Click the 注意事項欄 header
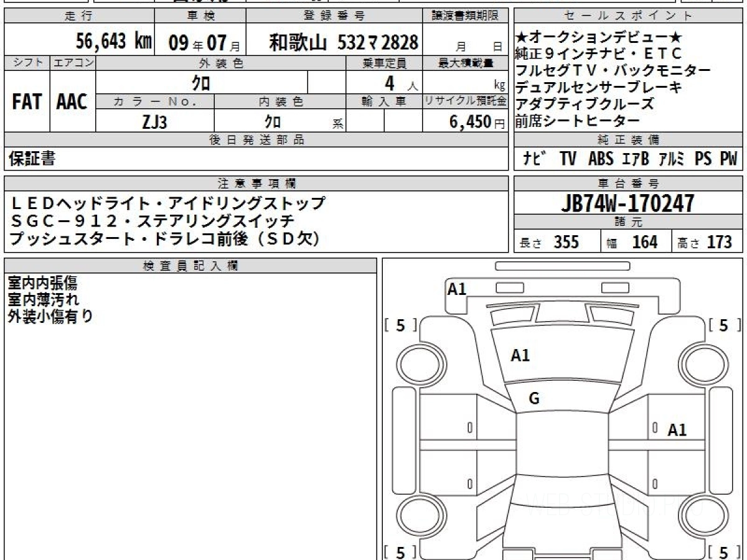Viewport: 747px width, 560px height. [256, 183]
